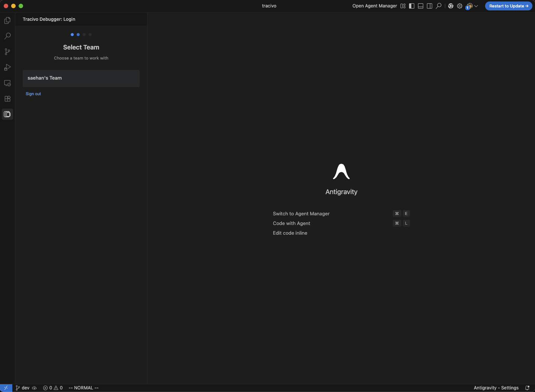Open the Run and Debug view
The image size is (535, 392).
[7, 67]
